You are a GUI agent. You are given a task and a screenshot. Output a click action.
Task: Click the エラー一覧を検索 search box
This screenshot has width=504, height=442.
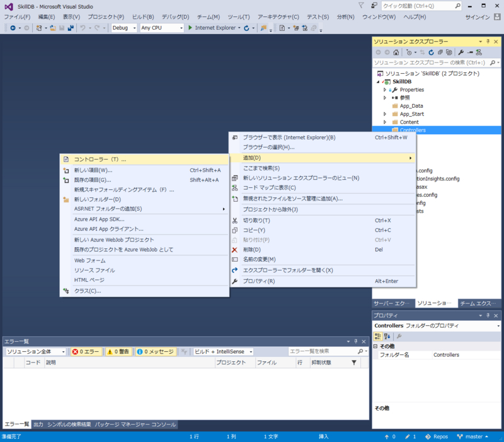[328, 351]
